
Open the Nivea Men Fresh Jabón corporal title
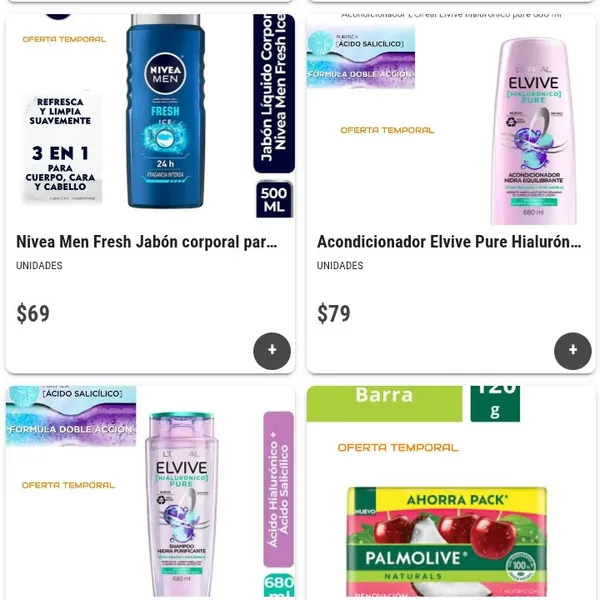147,242
